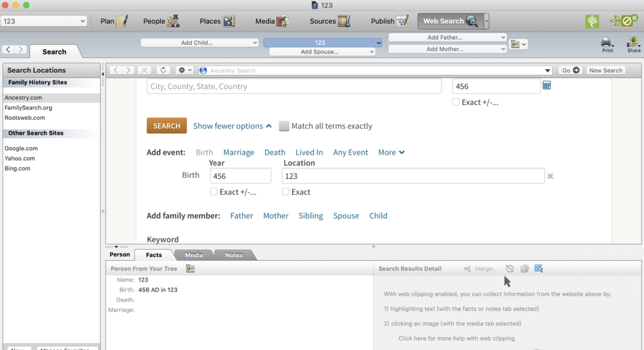Switch to the lower Media tab

[x=194, y=255]
